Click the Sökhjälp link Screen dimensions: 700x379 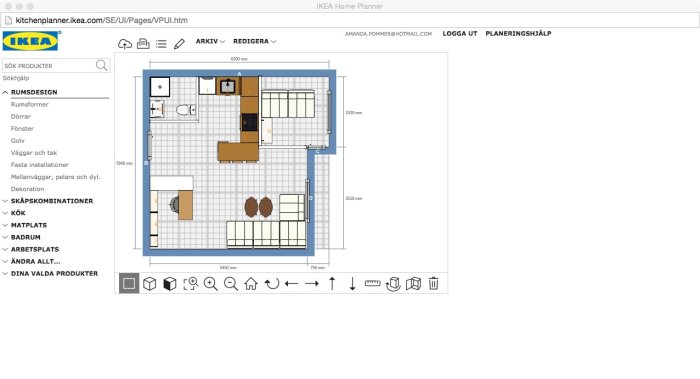pos(16,78)
